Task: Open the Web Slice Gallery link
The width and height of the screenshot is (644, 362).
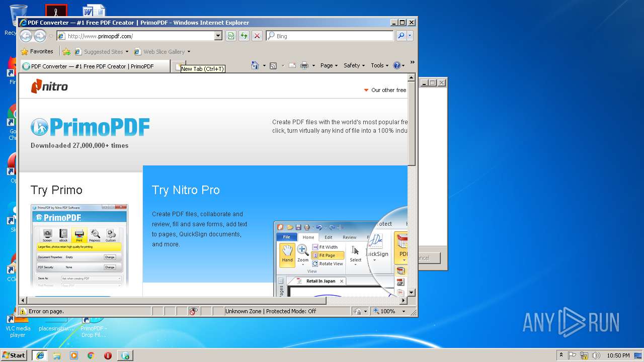Action: point(159,51)
